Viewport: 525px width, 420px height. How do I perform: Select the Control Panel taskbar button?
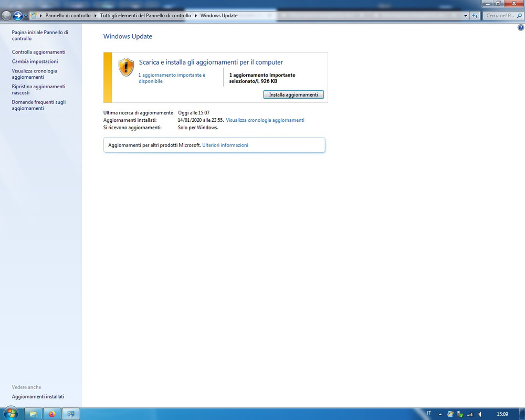point(71,414)
